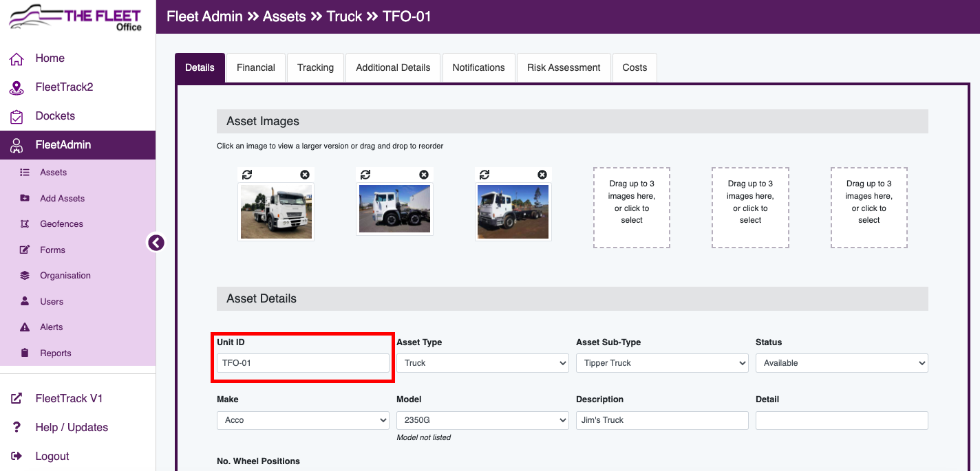
Task: Open the Additional Details tab
Action: pos(393,67)
